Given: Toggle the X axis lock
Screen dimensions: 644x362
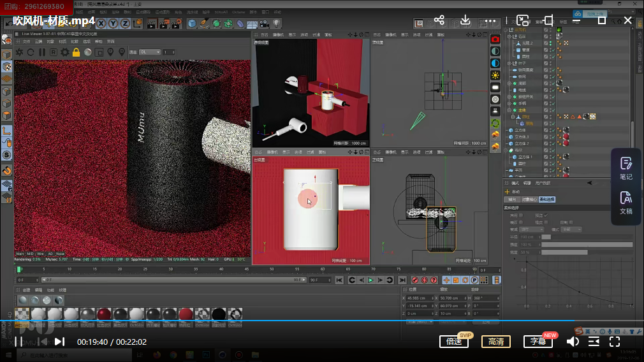Looking at the screenshot, I should [x=101, y=24].
